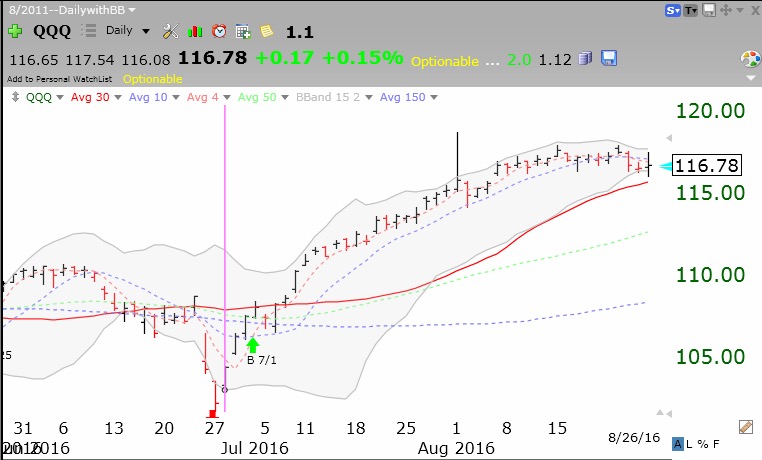Open the watchlist lines icon beside QQQ
This screenshot has height=460, width=762.
[88, 31]
